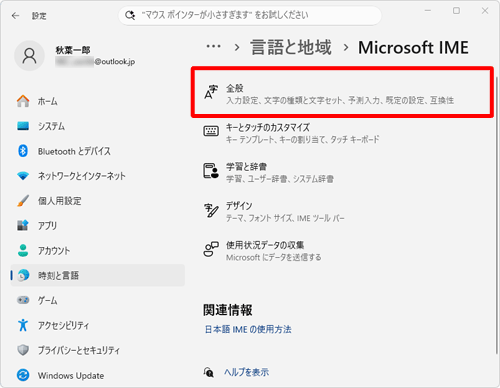The width and height of the screenshot is (500, 388).
Task: Click the アクセシビリティ figure icon
Action: (x=23, y=325)
